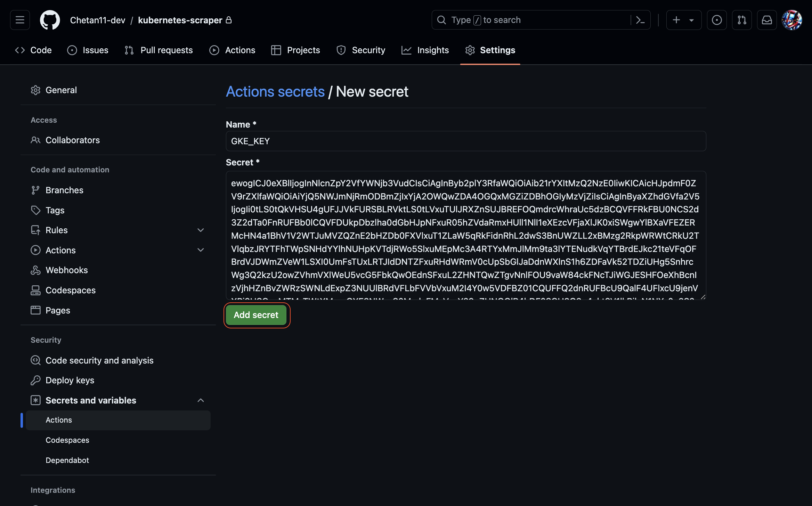
Task: Click the GitHub octocat logo
Action: (50, 20)
